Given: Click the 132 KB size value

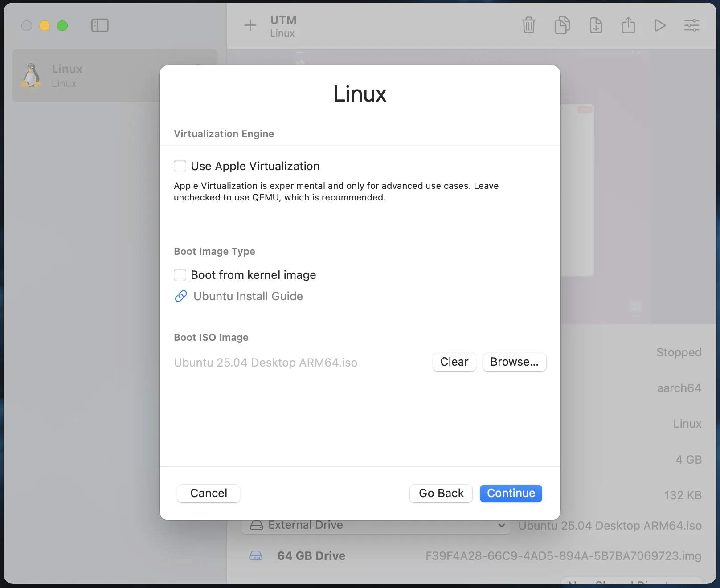Looking at the screenshot, I should [x=683, y=495].
